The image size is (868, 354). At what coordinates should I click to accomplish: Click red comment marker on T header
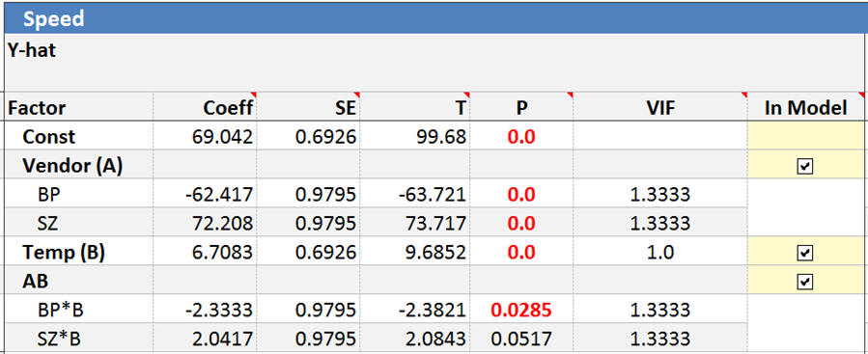466,95
